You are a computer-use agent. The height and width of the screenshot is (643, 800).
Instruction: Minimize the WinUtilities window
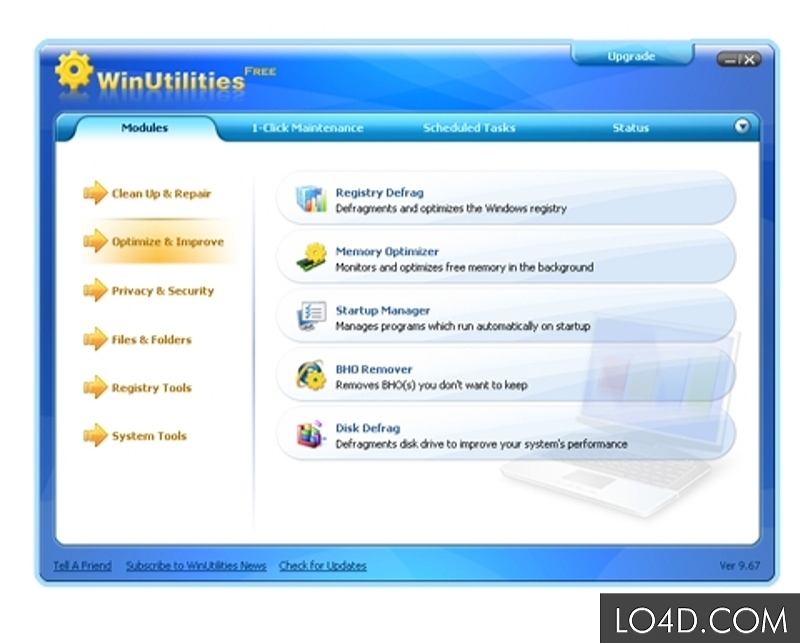click(x=730, y=60)
